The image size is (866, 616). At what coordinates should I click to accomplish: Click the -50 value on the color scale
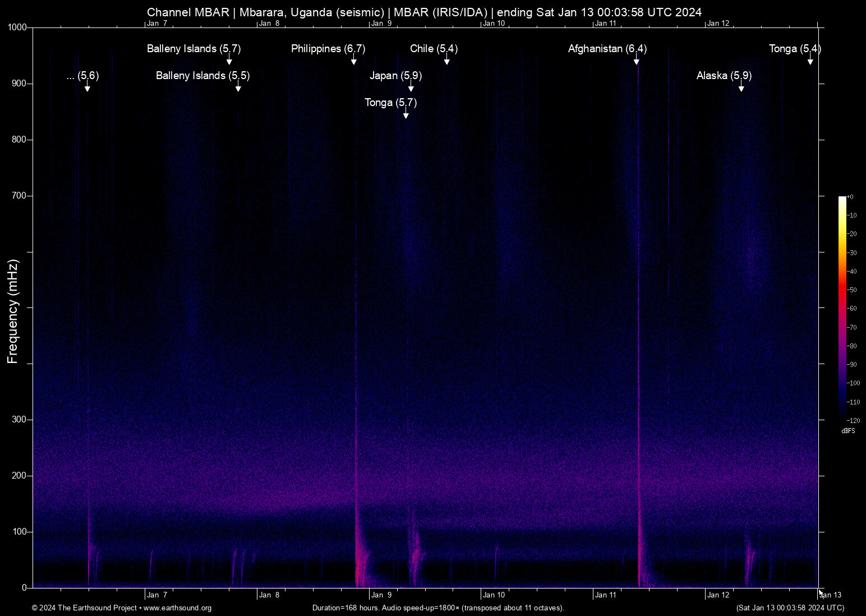tap(852, 290)
